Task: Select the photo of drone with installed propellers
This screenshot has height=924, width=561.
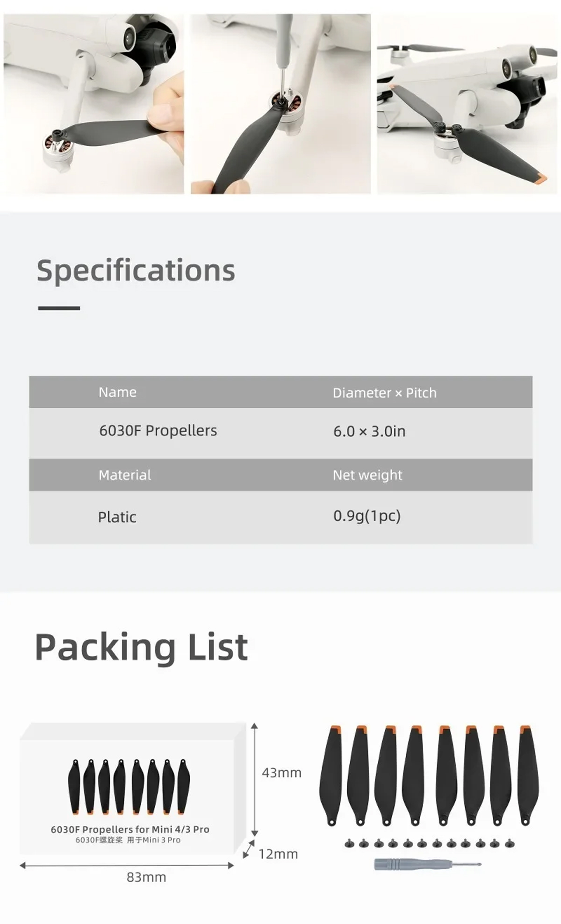Action: pos(467,104)
